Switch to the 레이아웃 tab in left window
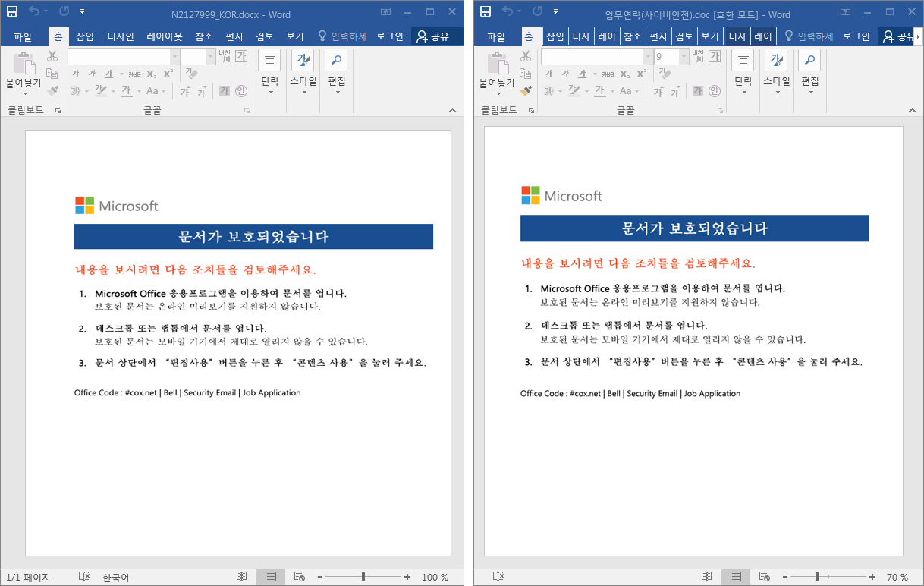 [x=165, y=36]
